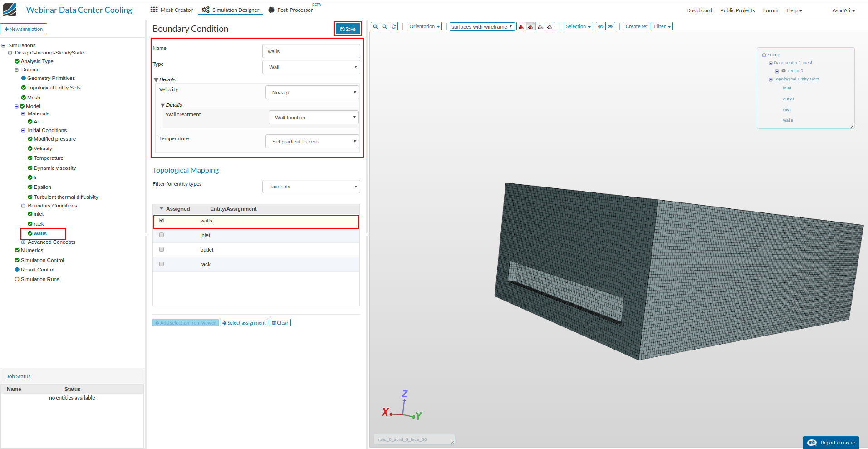
Task: Open the render mode surfaces with wireframe dropdown
Action: click(x=482, y=27)
